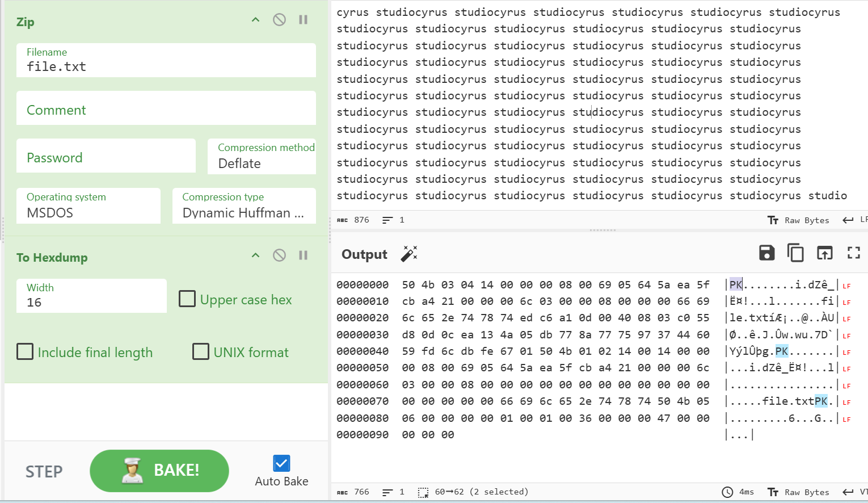Click the magic wand icon beside Output
This screenshot has height=503, width=868.
(x=409, y=254)
